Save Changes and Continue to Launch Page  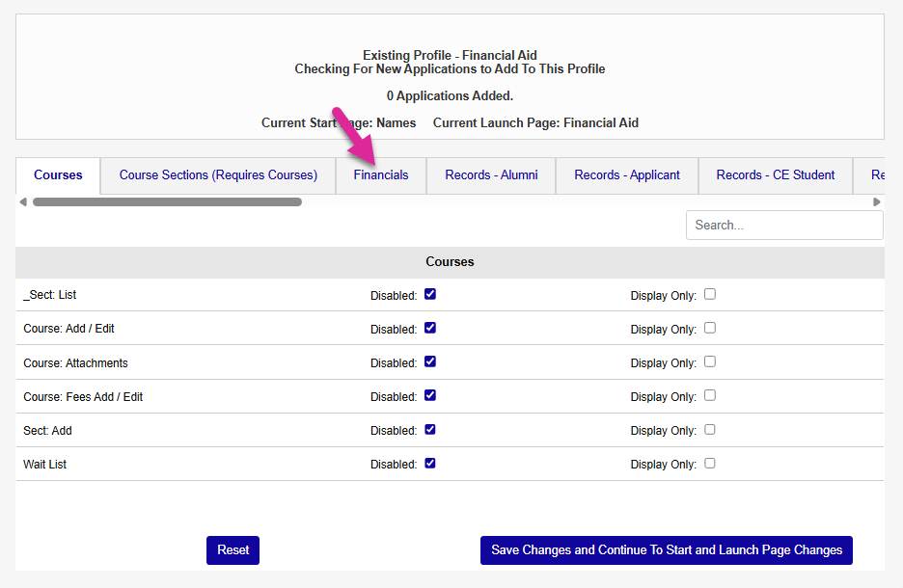click(x=667, y=550)
